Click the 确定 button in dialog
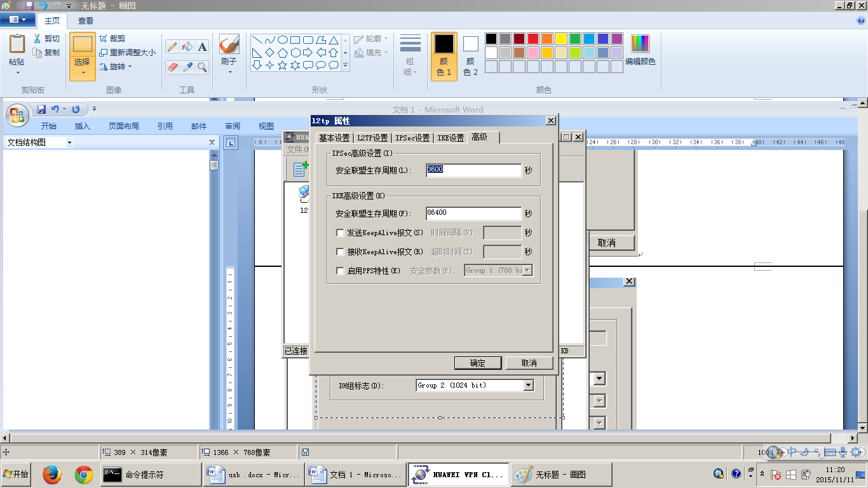The height and width of the screenshot is (488, 868). tap(478, 363)
